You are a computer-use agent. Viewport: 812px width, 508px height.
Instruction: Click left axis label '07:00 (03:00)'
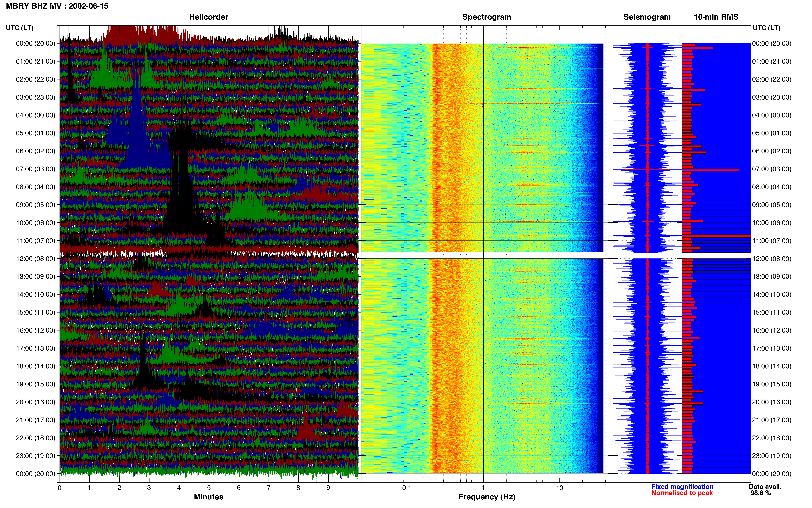(36, 169)
